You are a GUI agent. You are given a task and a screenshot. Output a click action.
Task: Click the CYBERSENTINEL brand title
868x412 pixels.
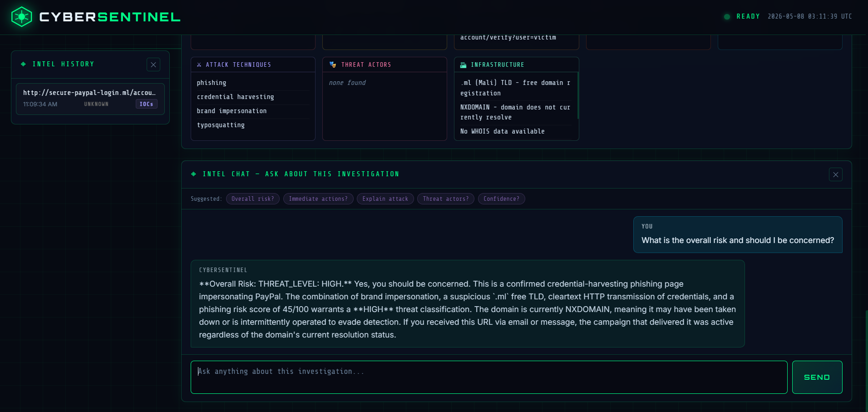pyautogui.click(x=110, y=17)
